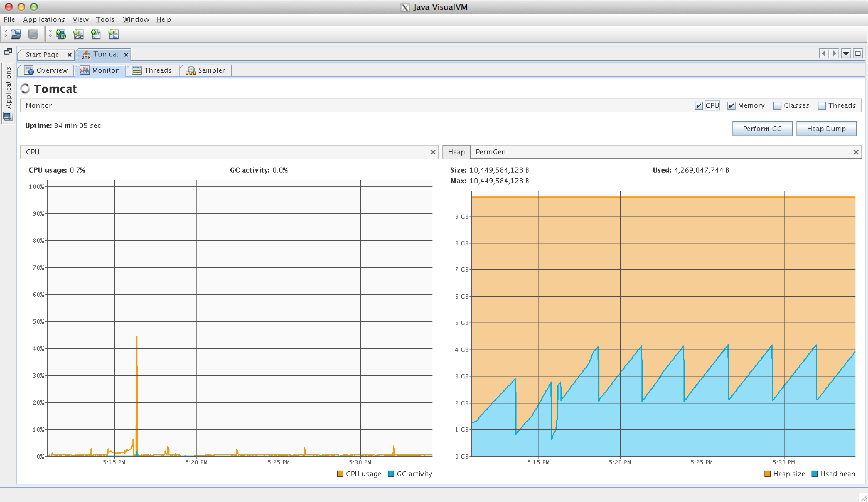Click the CPU usage orange legend swatch
Screen dimensions: 868x502
point(340,474)
